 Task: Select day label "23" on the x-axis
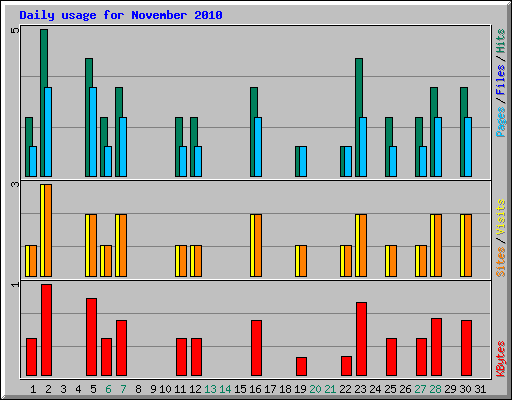tap(360, 389)
